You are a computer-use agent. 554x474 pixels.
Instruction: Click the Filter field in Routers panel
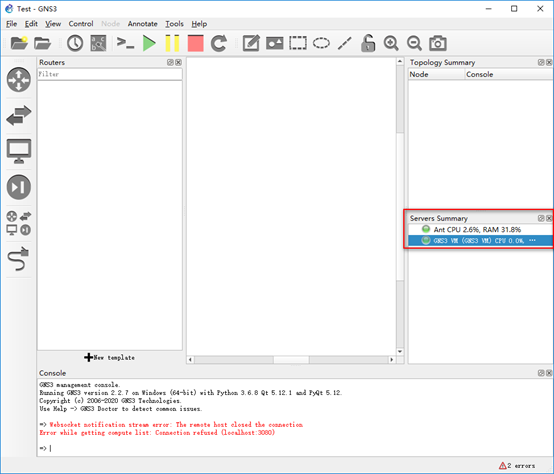(x=110, y=74)
